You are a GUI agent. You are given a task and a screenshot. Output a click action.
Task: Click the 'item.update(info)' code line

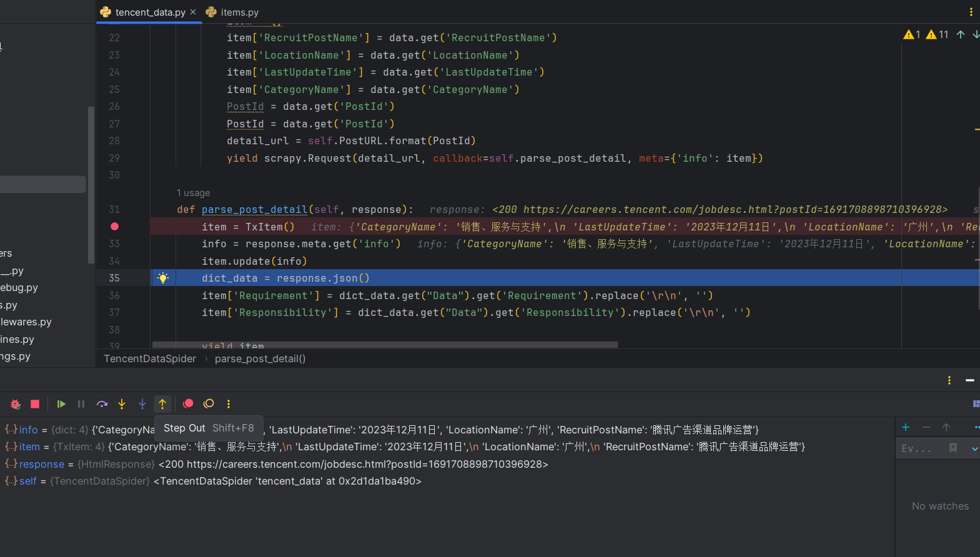click(x=254, y=261)
